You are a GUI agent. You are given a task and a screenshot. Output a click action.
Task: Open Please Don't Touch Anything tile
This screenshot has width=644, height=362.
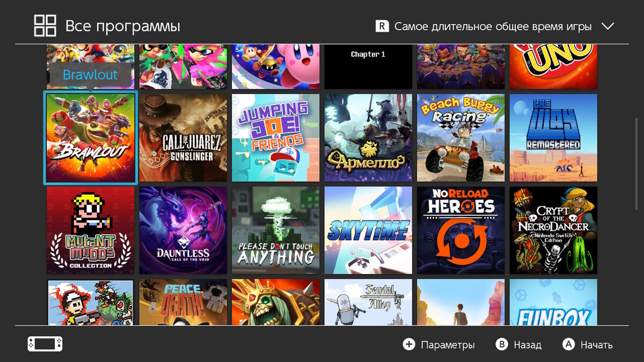[276, 230]
